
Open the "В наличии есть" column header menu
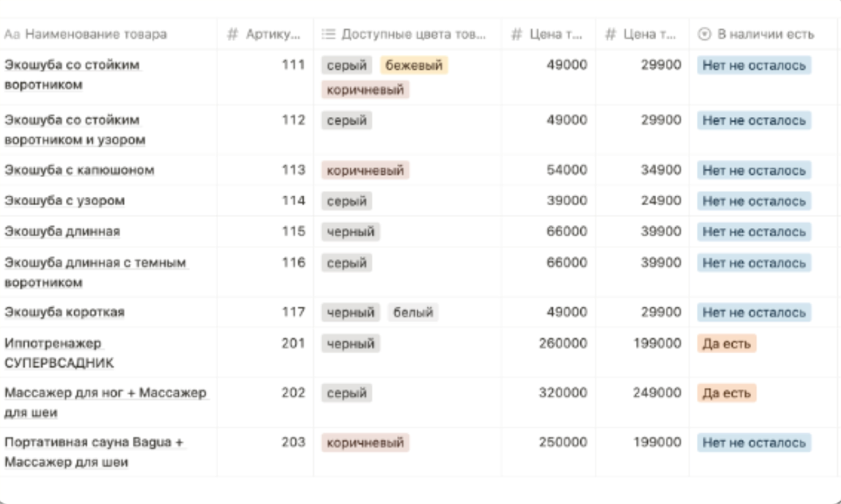click(766, 34)
